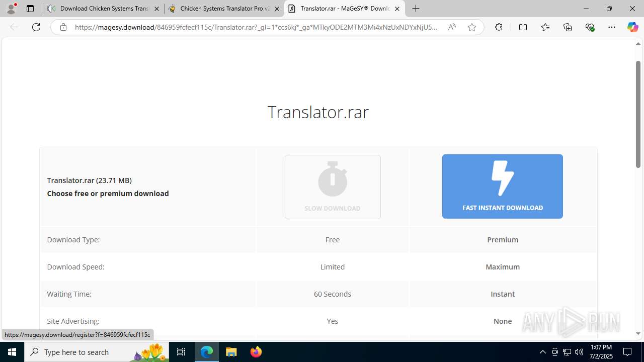
Task: Switch to Download Chicken Systems tab
Action: 104,9
